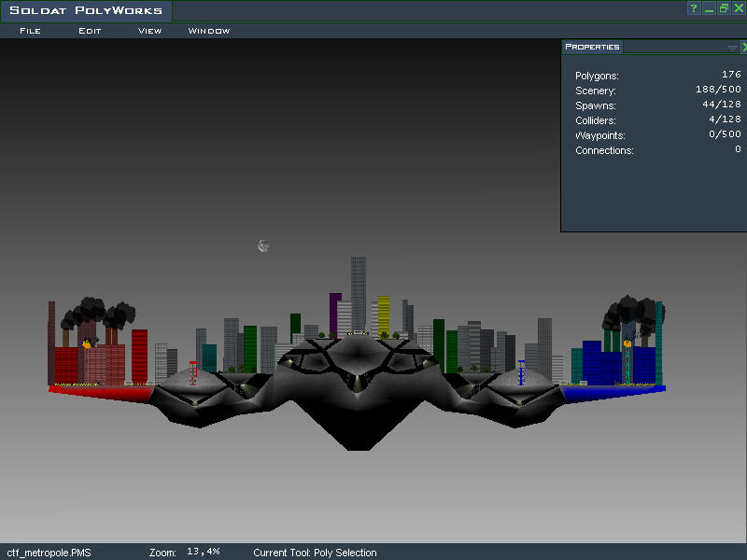Click the moon scenery object in the sky

pyautogui.click(x=263, y=246)
